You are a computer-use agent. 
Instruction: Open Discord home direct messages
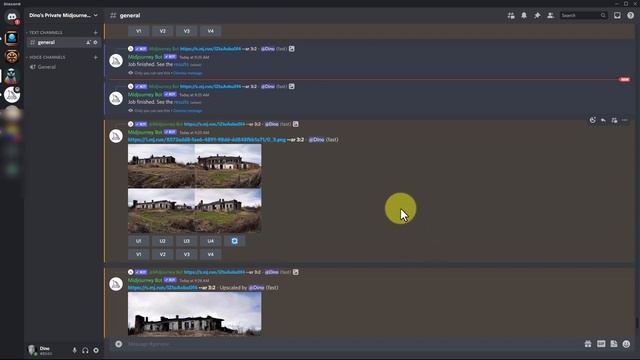pyautogui.click(x=12, y=17)
